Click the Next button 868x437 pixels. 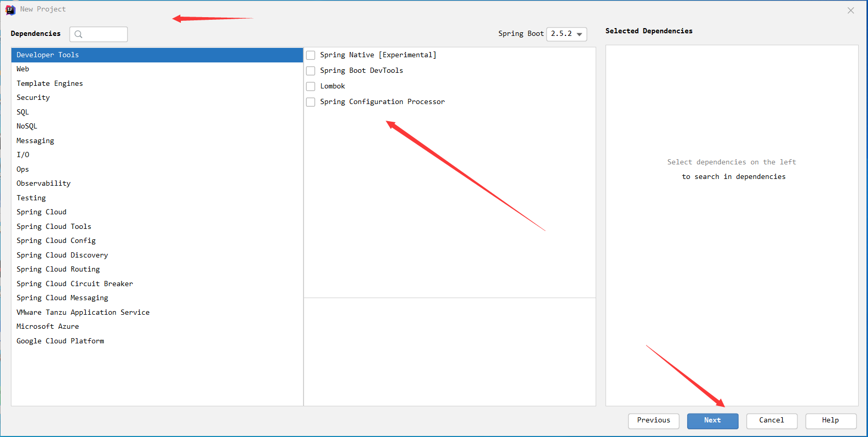[x=712, y=420]
